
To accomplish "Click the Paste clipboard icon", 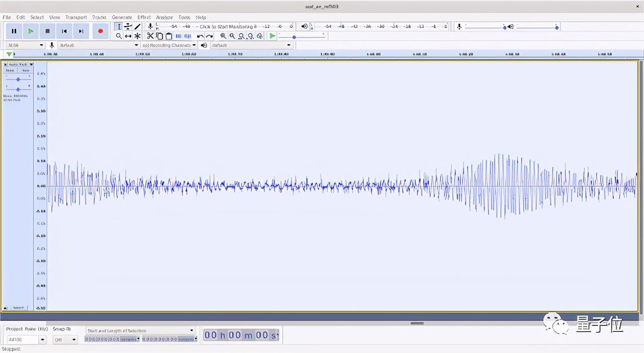I will pos(169,36).
